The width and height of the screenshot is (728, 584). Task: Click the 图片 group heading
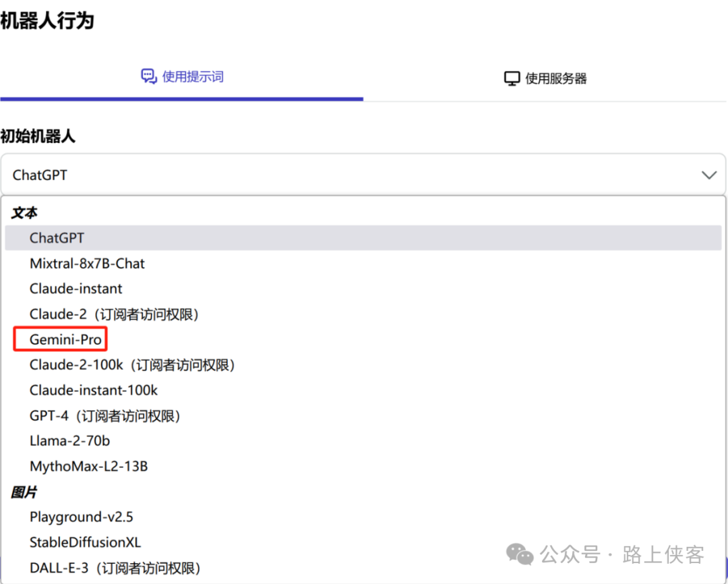click(24, 492)
